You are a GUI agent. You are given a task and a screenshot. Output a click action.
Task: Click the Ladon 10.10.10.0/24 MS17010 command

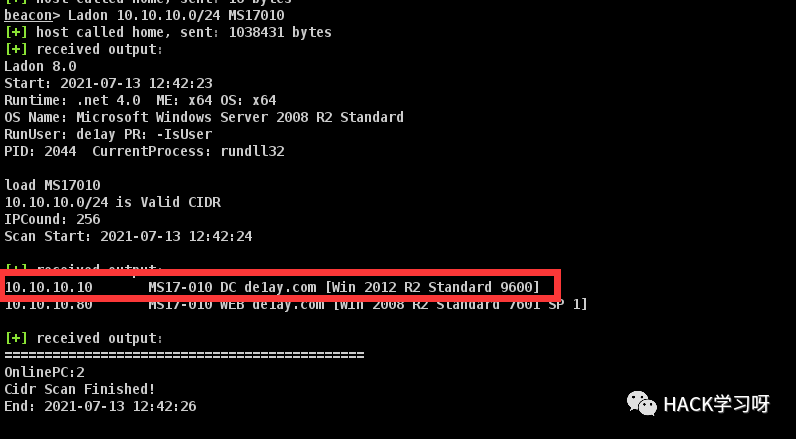176,15
